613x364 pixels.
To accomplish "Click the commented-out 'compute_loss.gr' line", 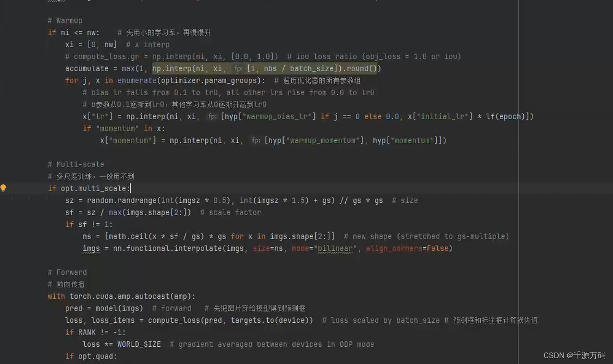I will click(x=263, y=57).
